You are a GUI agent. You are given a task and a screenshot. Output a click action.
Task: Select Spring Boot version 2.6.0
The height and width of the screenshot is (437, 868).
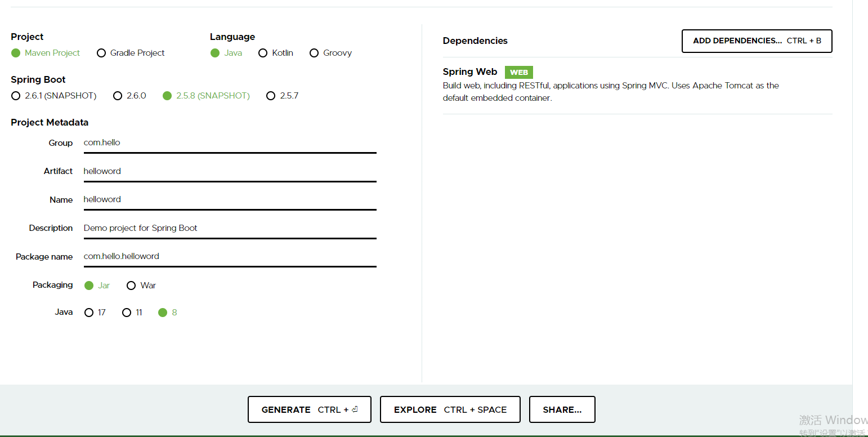pos(129,96)
